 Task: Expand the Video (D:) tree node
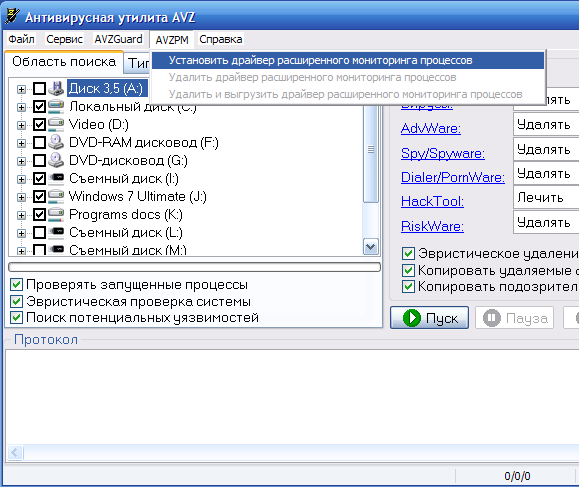21,126
